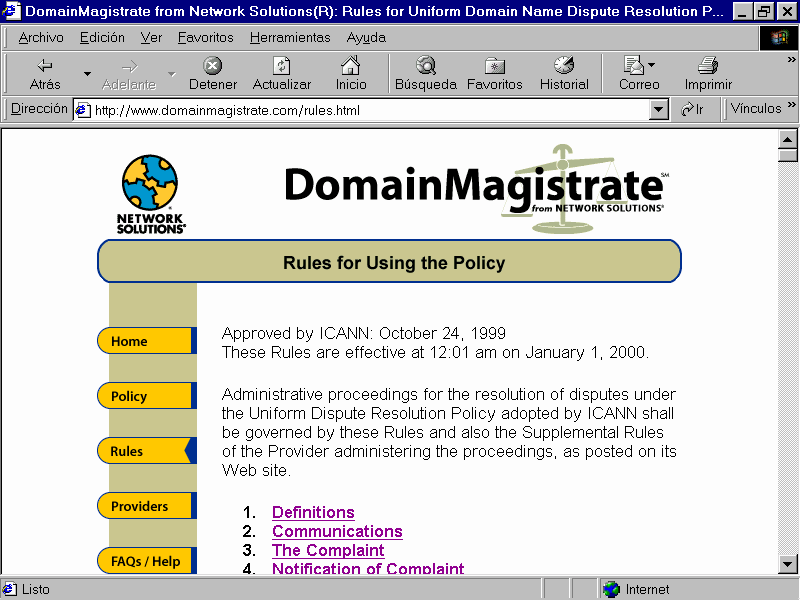Click the Providers navigation button
Viewport: 800px width, 600px height.
pos(145,506)
